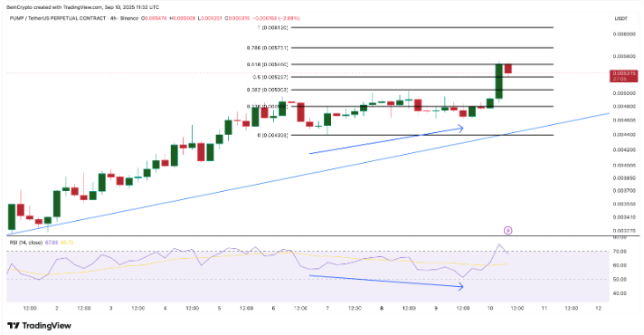Click 0.006000 on the price axis
Image resolution: width=644 pixels, height=335 pixels.
pos(624,34)
